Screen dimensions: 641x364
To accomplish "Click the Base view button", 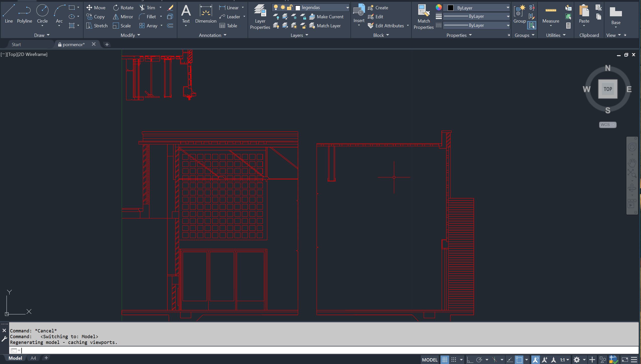I will [616, 16].
